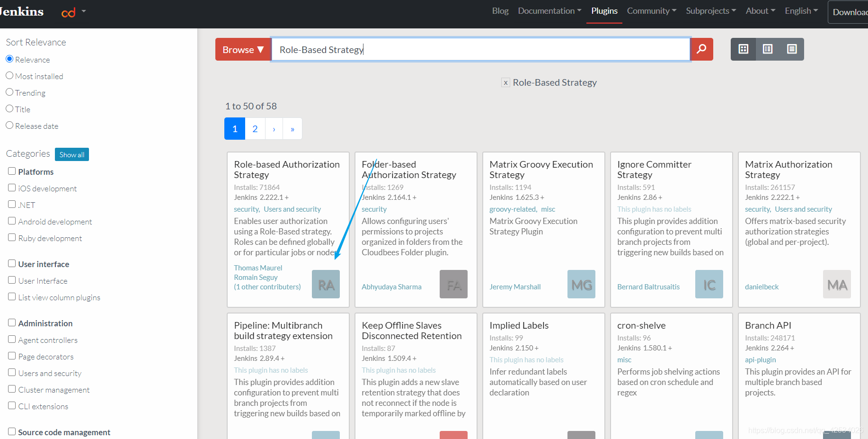Open the MG plugin icon

pyautogui.click(x=581, y=284)
